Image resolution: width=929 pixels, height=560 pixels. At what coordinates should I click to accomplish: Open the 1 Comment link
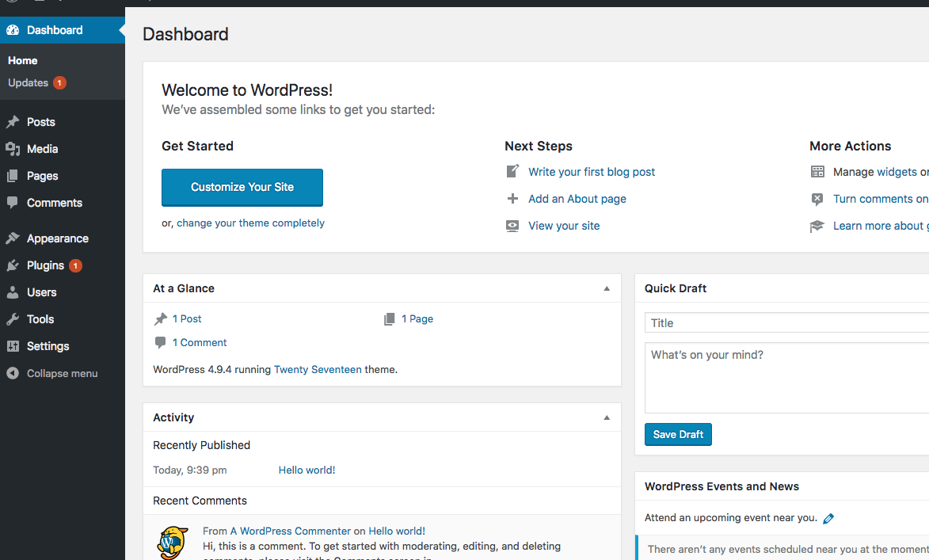(200, 342)
